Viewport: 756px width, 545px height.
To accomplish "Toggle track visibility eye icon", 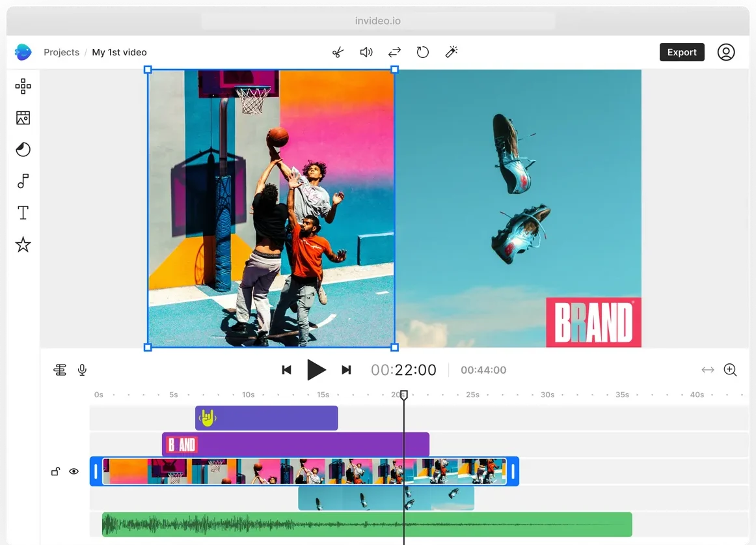I will click(74, 471).
